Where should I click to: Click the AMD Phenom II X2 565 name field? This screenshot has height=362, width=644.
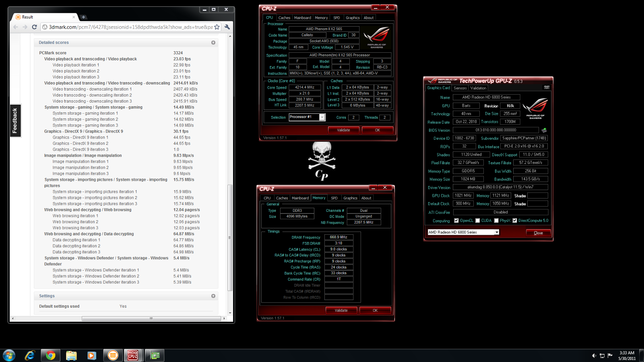pyautogui.click(x=324, y=29)
